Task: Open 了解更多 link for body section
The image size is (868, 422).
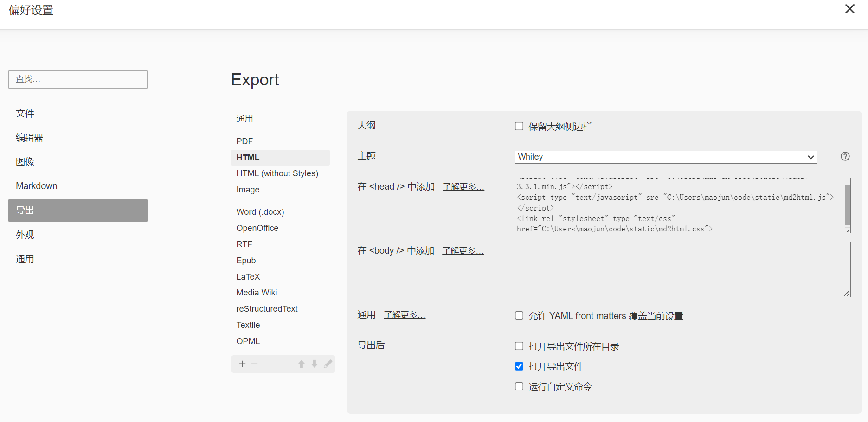Action: coord(463,250)
